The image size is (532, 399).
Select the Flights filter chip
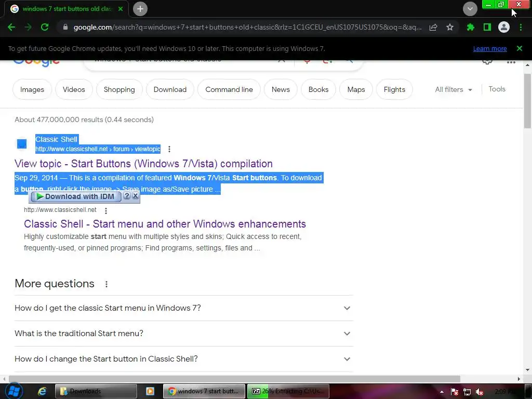tap(394, 89)
